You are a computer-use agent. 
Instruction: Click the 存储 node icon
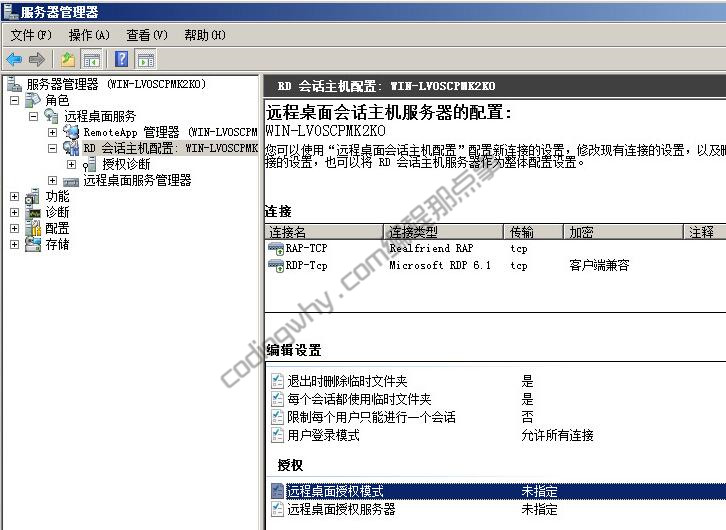pyautogui.click(x=33, y=244)
